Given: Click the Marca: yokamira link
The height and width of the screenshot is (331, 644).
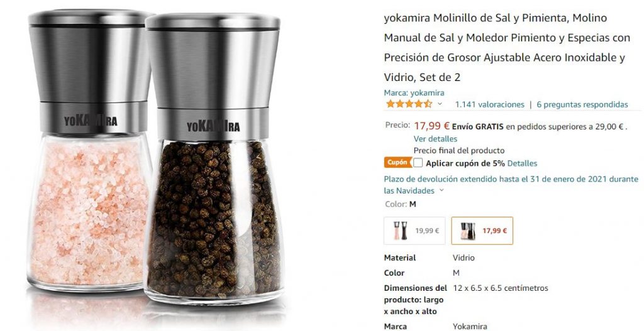Looking at the screenshot, I should (414, 93).
